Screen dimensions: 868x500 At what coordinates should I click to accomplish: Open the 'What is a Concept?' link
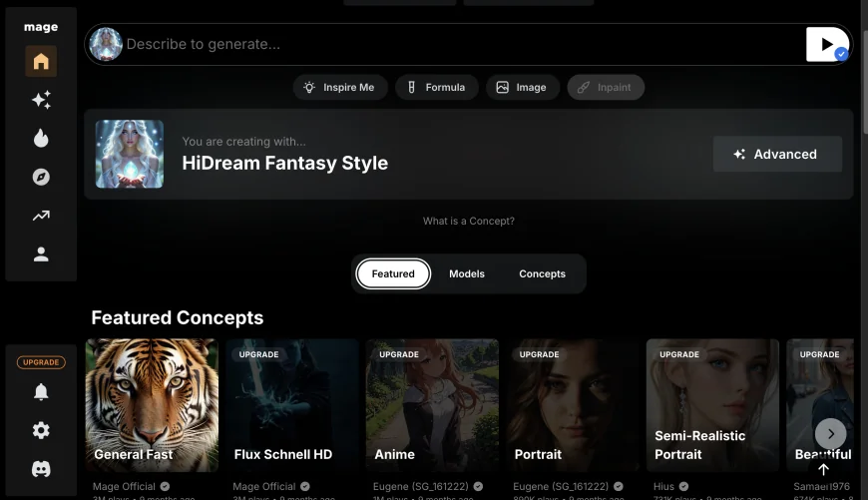(469, 222)
